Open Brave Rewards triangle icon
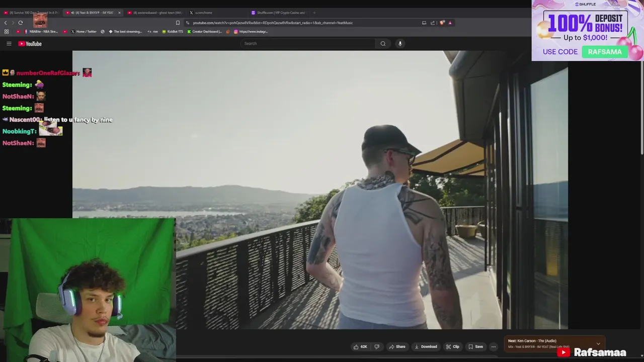Image resolution: width=644 pixels, height=362 pixels. (450, 23)
